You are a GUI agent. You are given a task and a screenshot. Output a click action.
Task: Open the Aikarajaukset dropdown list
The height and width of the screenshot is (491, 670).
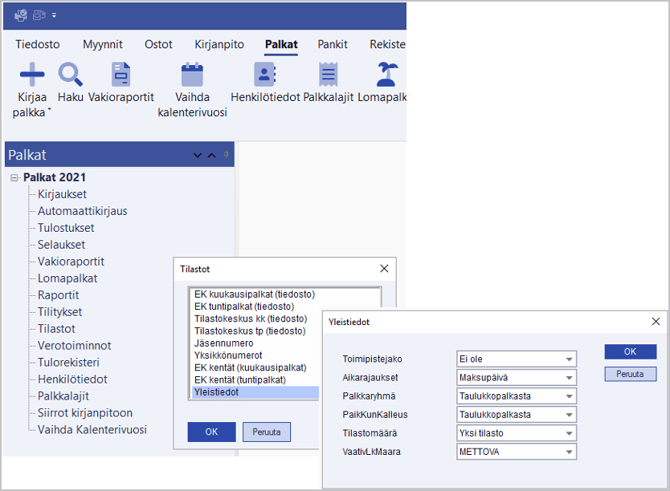(x=569, y=378)
